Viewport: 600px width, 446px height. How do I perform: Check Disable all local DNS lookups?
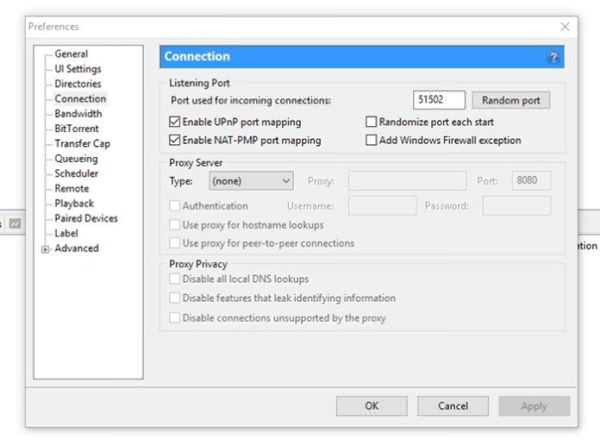pyautogui.click(x=174, y=279)
